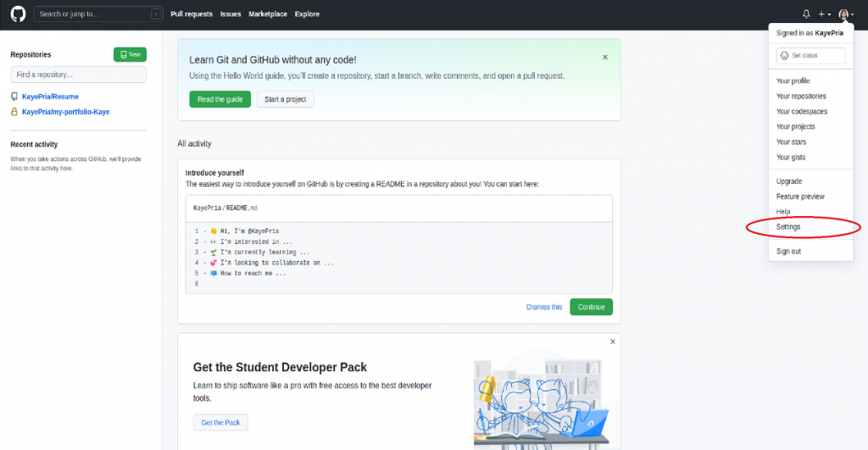Open the KayePria/my-portfolio-Kaye repository
This screenshot has width=868, height=450.
(x=66, y=112)
